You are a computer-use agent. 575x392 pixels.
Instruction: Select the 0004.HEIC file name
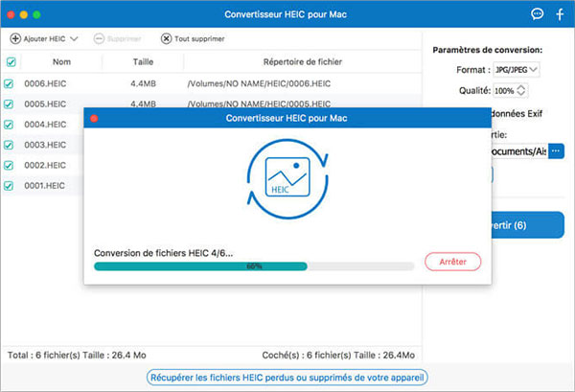pyautogui.click(x=45, y=125)
